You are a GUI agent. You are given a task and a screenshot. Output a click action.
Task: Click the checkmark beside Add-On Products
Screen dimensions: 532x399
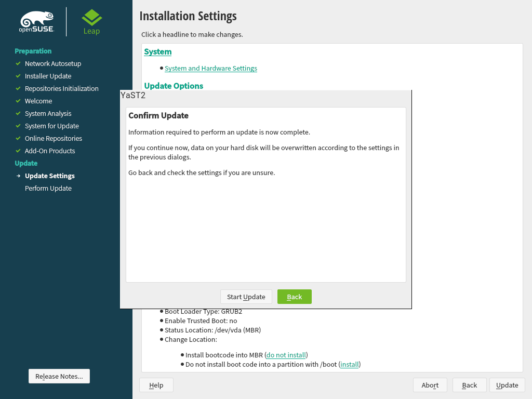(x=18, y=151)
